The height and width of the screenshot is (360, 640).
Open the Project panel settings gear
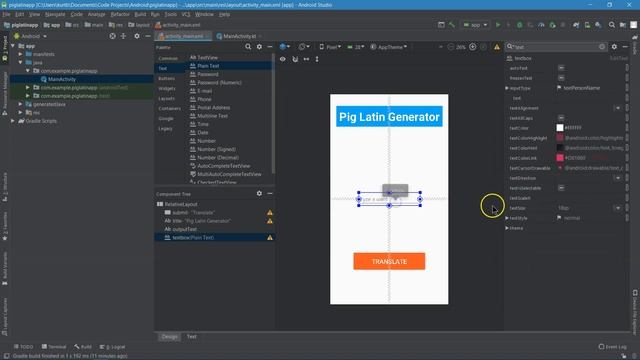pos(137,36)
